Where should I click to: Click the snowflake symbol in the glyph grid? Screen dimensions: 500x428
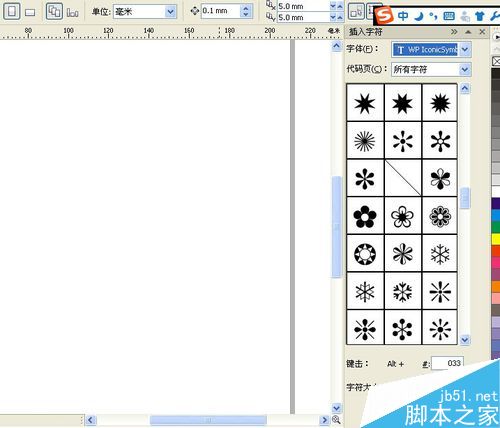(440, 253)
